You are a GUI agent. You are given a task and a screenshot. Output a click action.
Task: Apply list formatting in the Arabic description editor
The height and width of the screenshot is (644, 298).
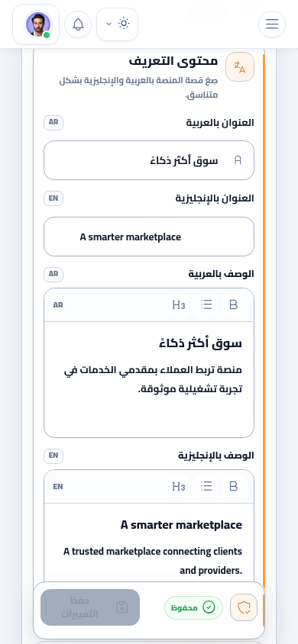[x=206, y=304]
